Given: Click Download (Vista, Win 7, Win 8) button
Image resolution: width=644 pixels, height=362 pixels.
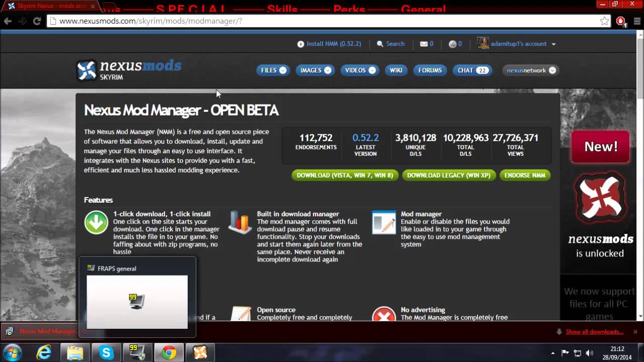Looking at the screenshot, I should [345, 175].
